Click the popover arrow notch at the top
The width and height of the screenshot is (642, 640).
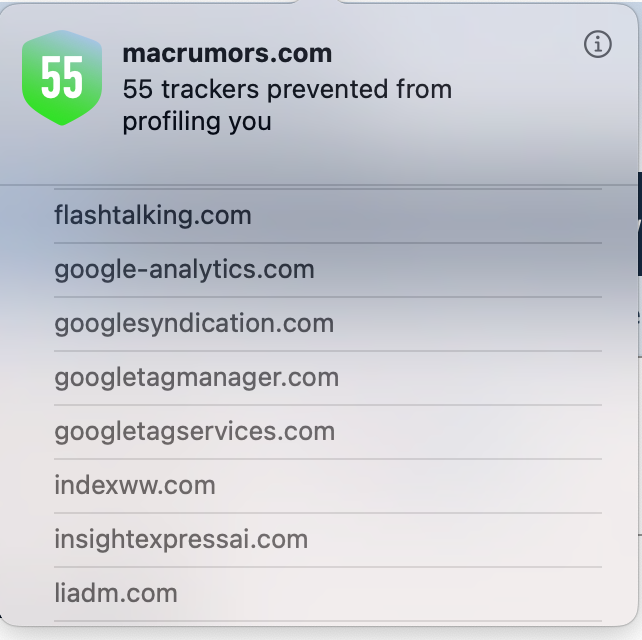click(318, 2)
